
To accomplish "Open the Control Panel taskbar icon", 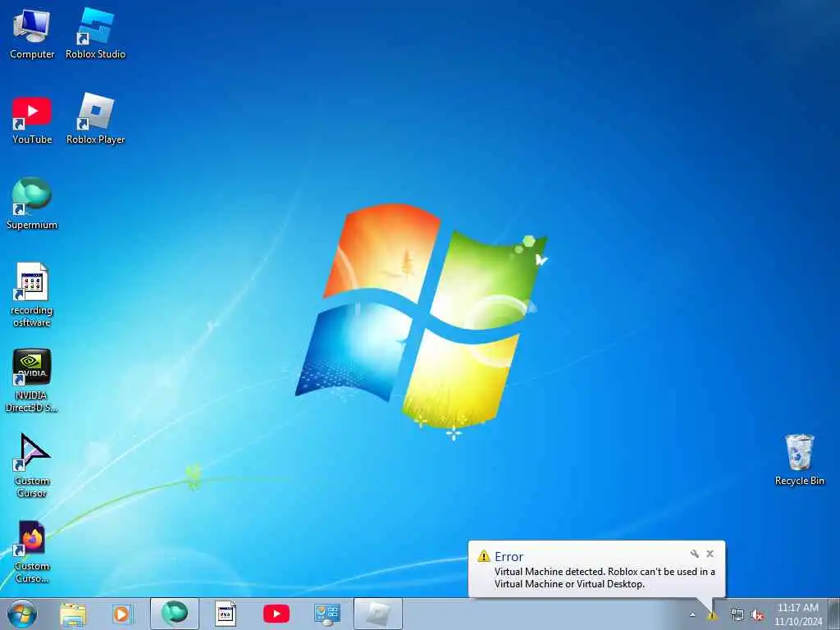I will [326, 614].
